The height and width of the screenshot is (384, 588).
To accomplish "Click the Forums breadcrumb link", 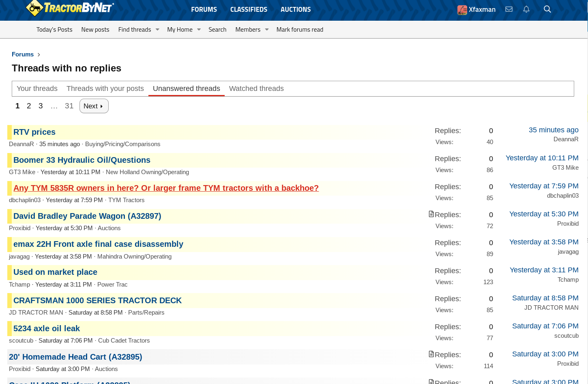I will [x=23, y=54].
